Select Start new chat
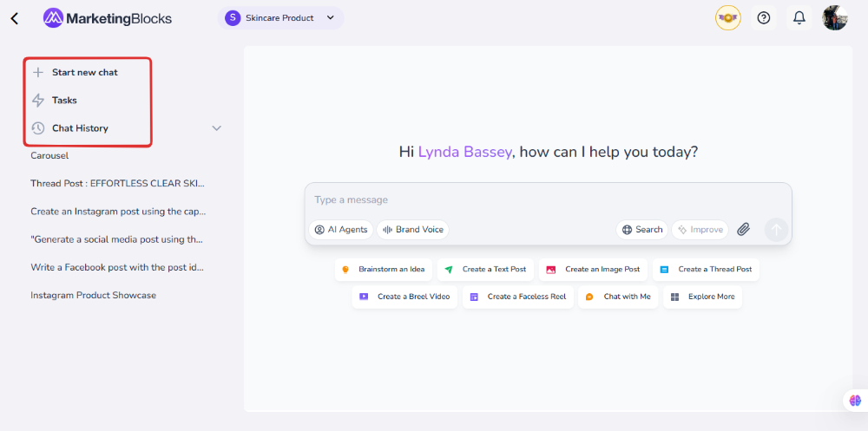This screenshot has height=431, width=868. (x=84, y=73)
